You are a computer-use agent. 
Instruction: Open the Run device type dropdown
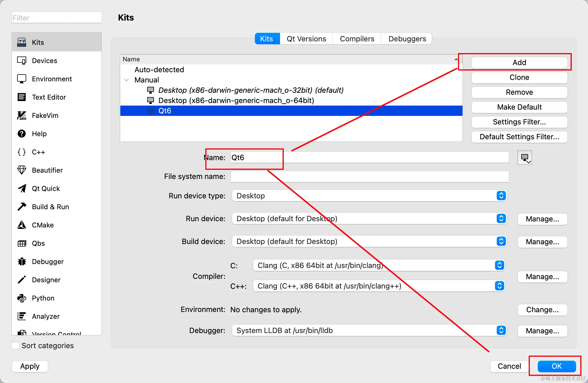pyautogui.click(x=501, y=195)
